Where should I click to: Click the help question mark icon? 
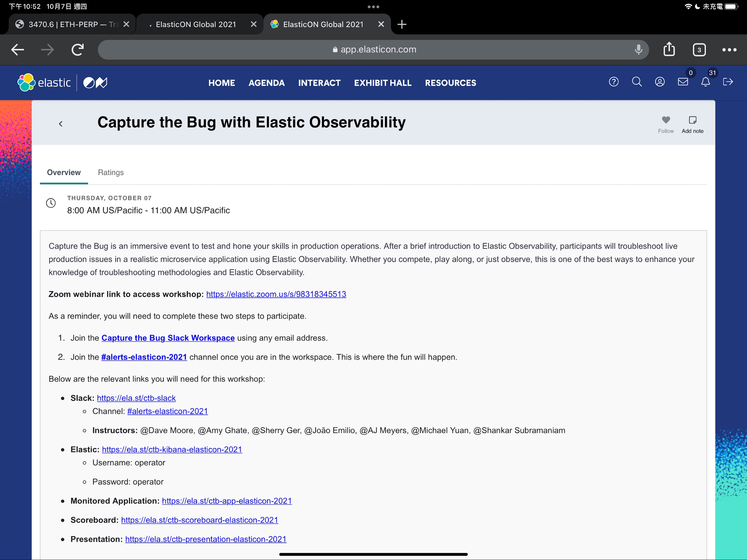click(613, 82)
